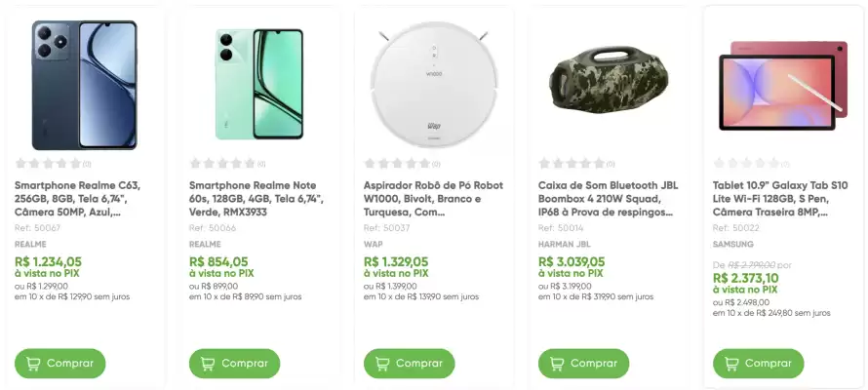Viewport: 868px width, 390px height.
Task: Click cart icon on Realme Note 60s button
Action: coord(209,364)
